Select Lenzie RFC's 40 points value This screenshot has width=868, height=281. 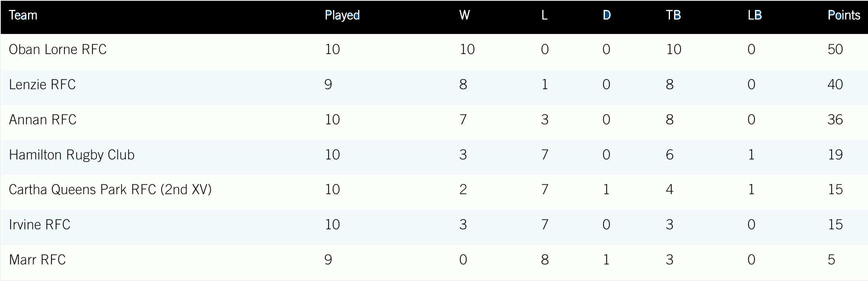[835, 84]
